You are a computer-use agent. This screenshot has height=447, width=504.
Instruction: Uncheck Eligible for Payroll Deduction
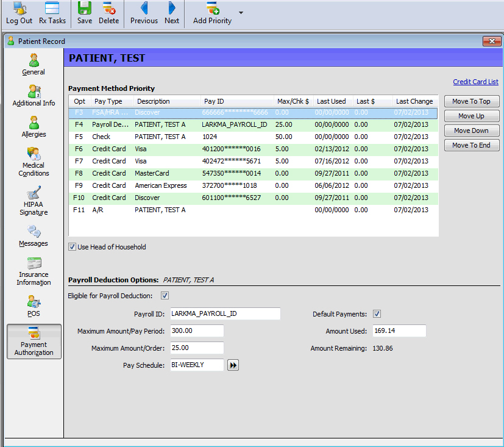pyautogui.click(x=165, y=296)
